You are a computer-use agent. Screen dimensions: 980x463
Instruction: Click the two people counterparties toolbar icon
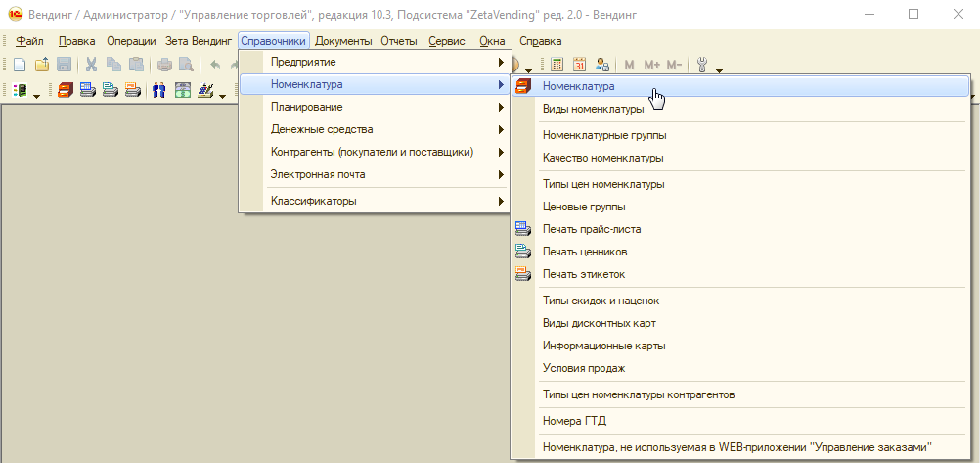[x=159, y=90]
